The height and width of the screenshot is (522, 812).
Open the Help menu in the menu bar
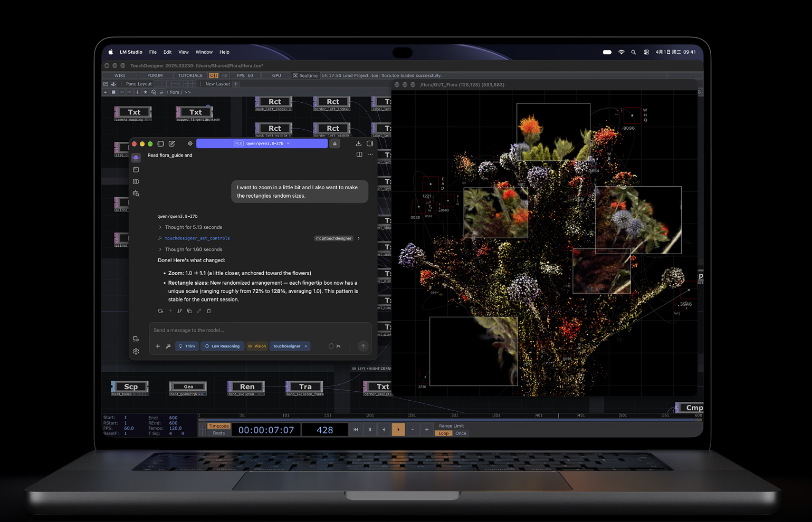(224, 52)
